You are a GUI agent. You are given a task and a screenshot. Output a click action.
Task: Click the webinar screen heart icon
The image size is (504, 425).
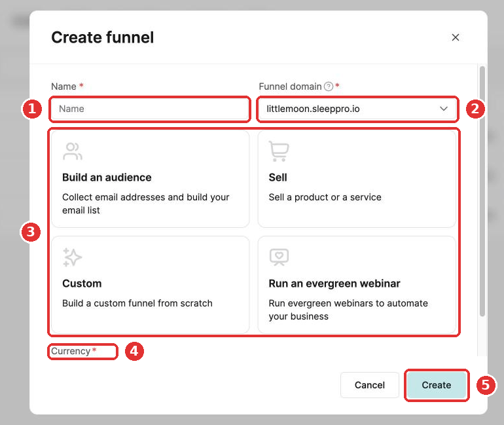coord(279,257)
